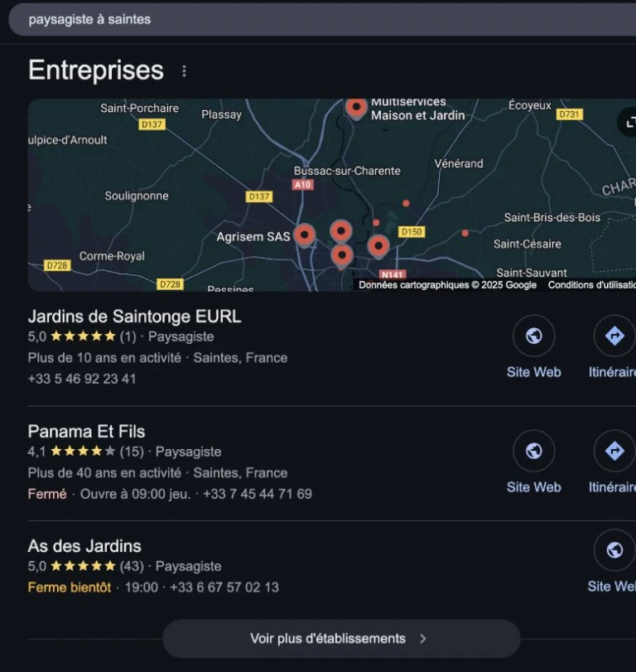Screen dimensions: 636x672
Task: Open the Site Web globe icon for Jardins de Saintonge
Action: (x=533, y=336)
